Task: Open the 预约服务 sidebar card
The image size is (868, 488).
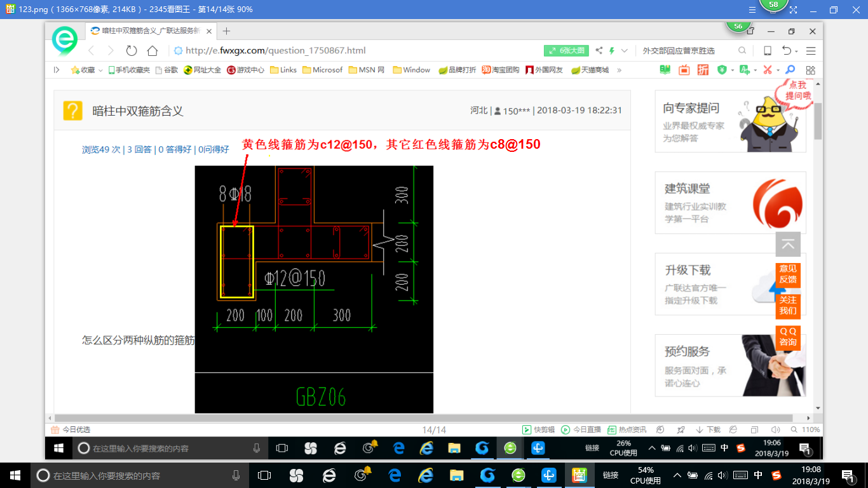Action: pos(730,365)
